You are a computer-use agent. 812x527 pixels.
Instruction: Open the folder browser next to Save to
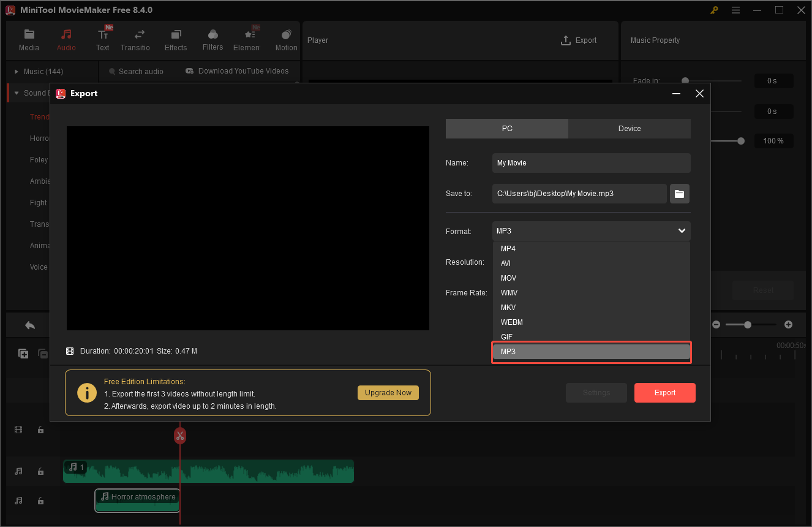[x=679, y=193]
